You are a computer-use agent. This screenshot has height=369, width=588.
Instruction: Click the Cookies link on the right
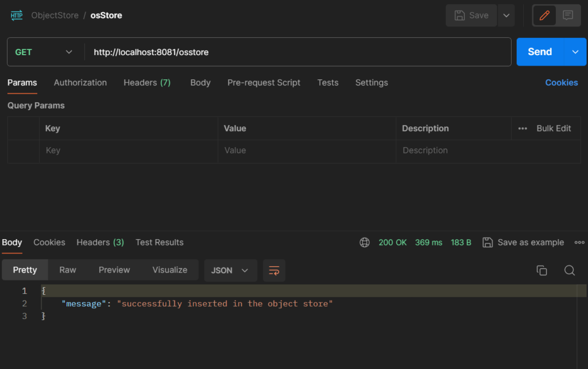[x=561, y=83]
